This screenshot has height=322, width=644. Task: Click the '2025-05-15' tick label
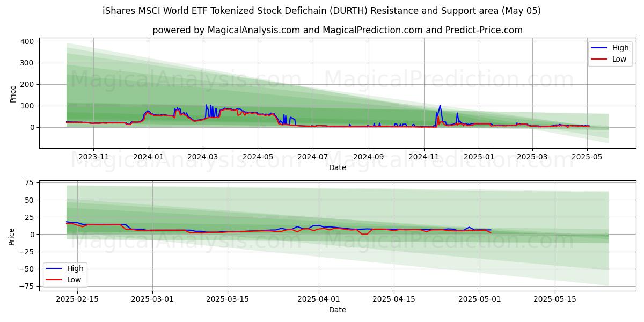(x=554, y=299)
